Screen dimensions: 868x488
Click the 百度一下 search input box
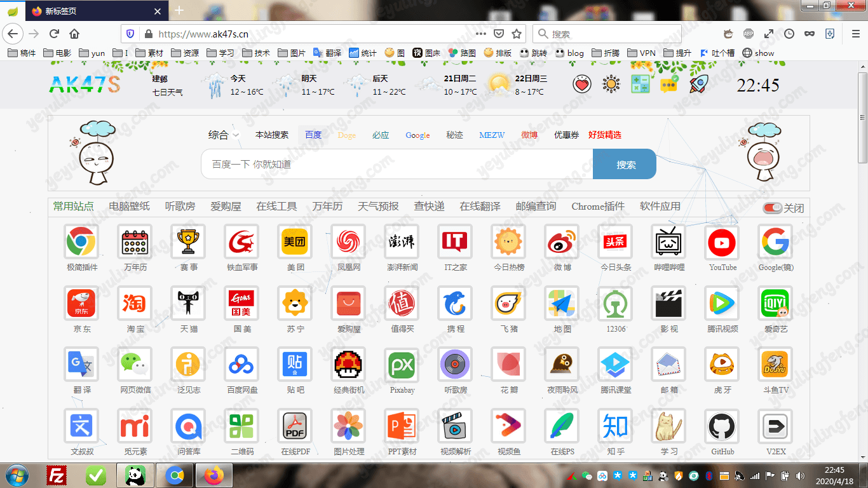(x=397, y=164)
